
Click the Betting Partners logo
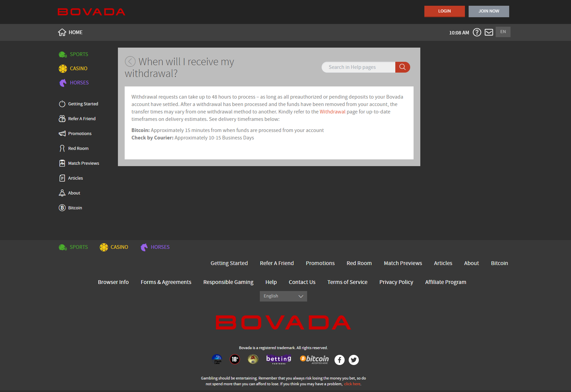[279, 360]
